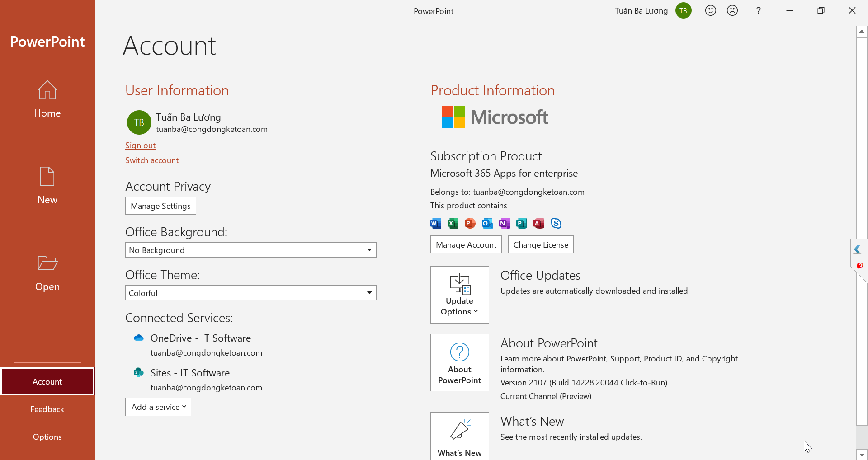Open the What's New button
The width and height of the screenshot is (868, 460).
tap(460, 436)
